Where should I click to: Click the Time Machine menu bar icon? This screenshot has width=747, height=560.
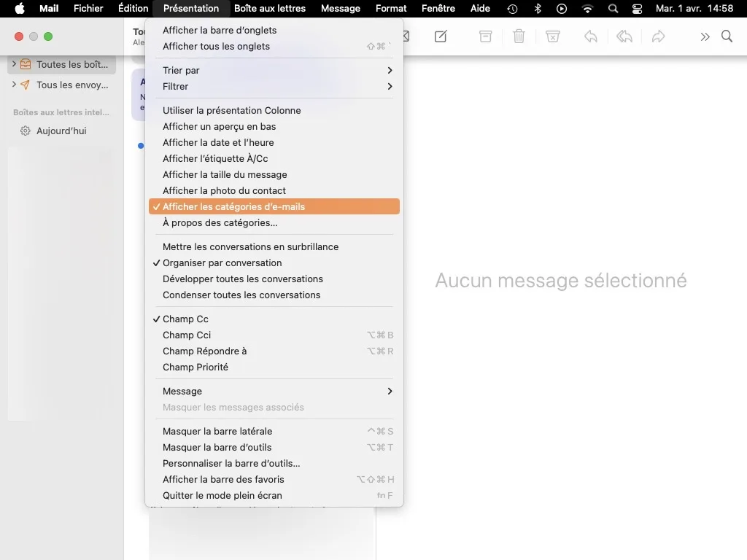(513, 9)
